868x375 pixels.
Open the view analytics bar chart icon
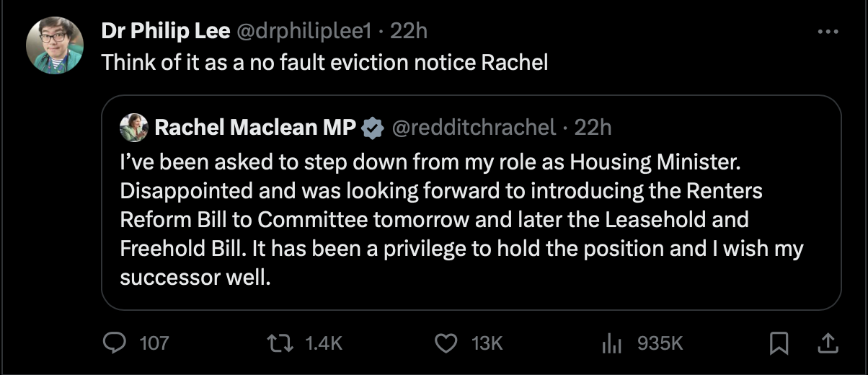tap(611, 344)
